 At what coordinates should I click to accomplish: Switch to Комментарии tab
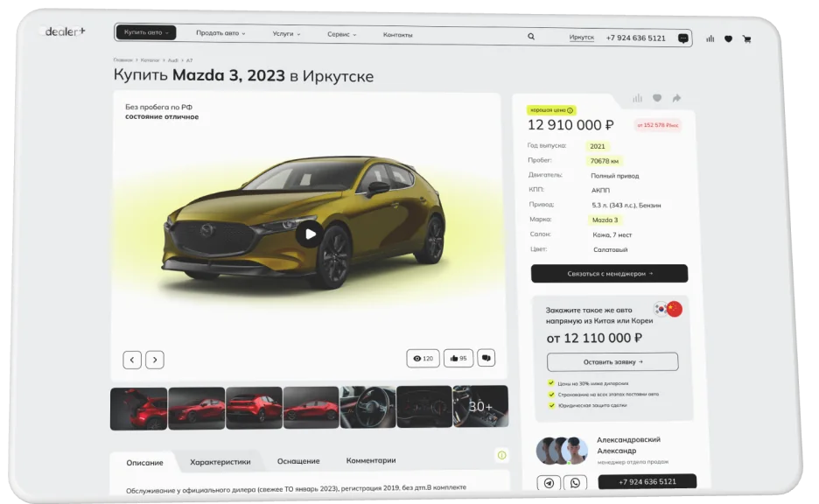[371, 460]
